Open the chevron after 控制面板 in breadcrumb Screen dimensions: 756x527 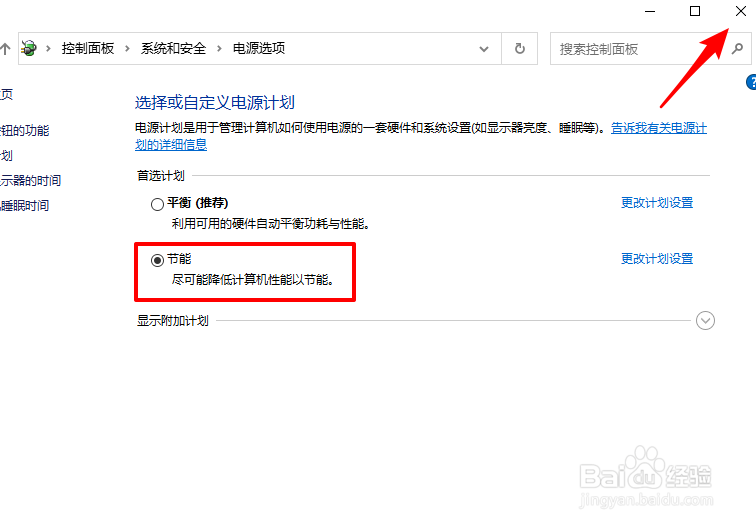(x=127, y=49)
